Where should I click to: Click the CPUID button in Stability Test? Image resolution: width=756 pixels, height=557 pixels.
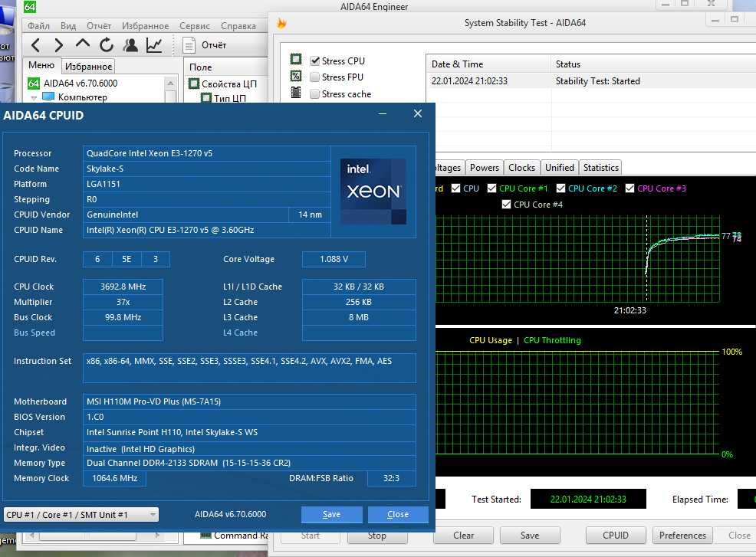pyautogui.click(x=616, y=536)
